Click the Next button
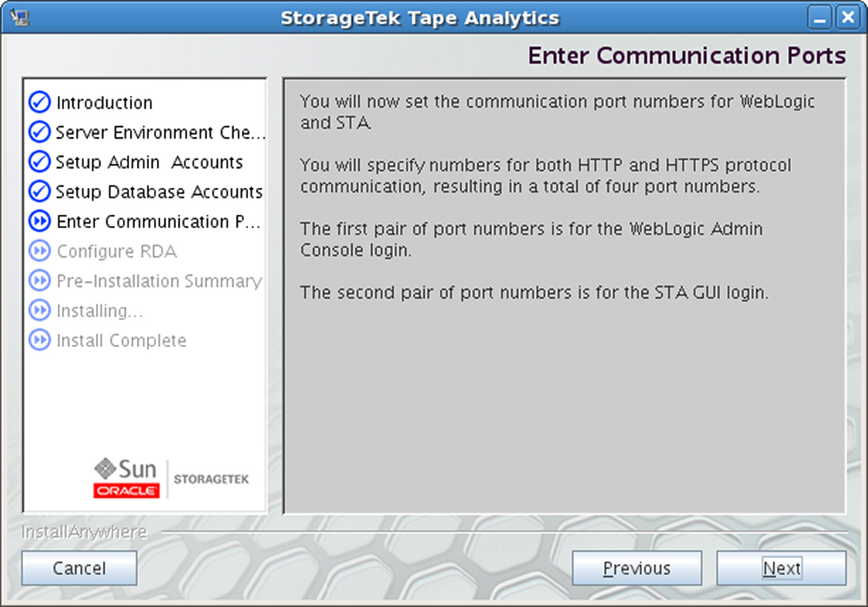868x607 pixels. [781, 567]
